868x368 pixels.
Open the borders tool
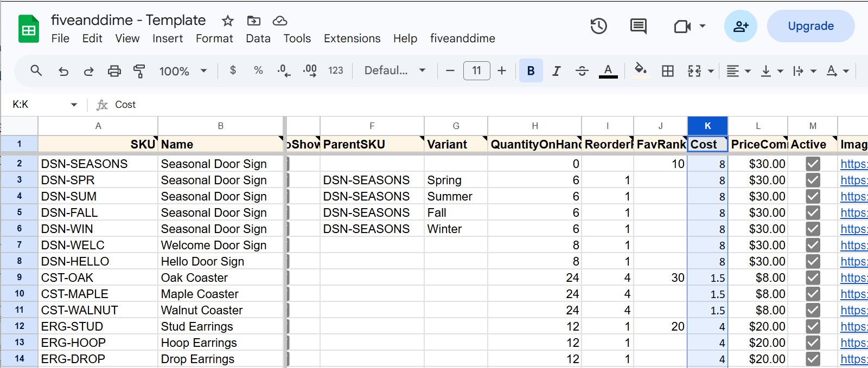click(668, 71)
